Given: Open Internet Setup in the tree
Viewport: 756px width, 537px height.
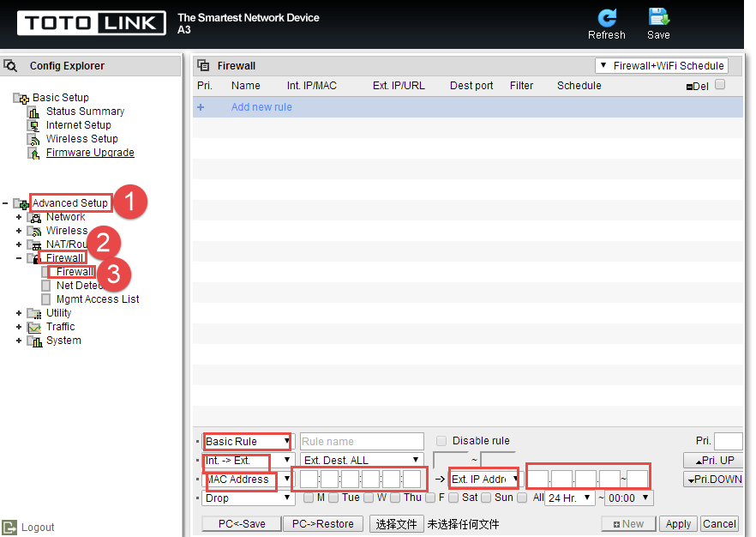Looking at the screenshot, I should pos(79,125).
